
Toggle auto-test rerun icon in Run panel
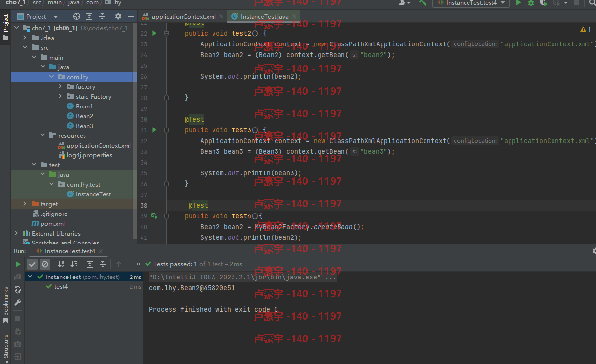coord(18,290)
